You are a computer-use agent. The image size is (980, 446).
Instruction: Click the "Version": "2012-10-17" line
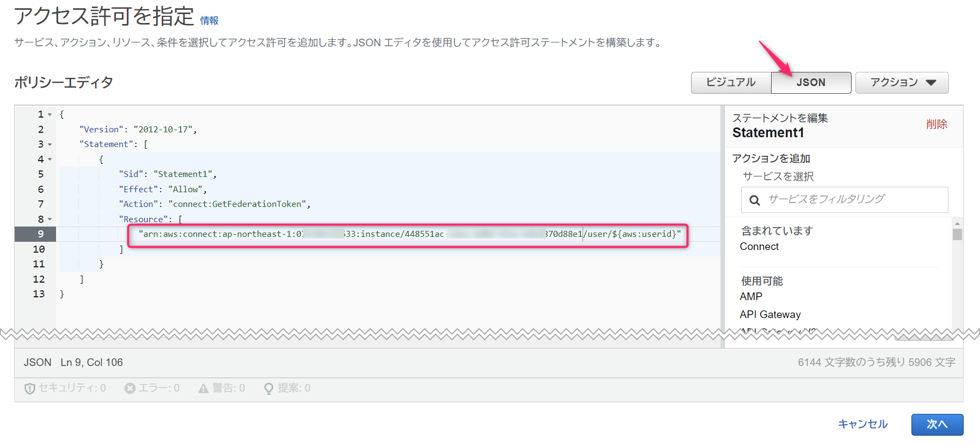[138, 130]
